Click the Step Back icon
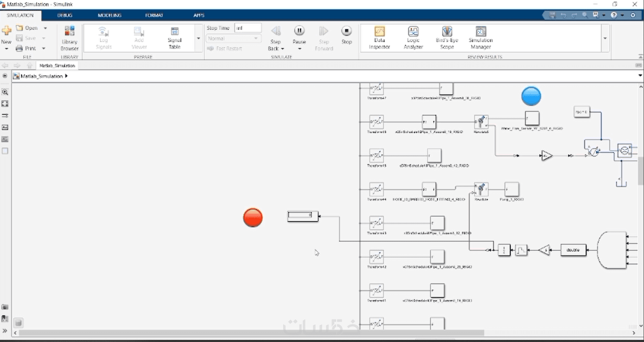 coord(276,31)
